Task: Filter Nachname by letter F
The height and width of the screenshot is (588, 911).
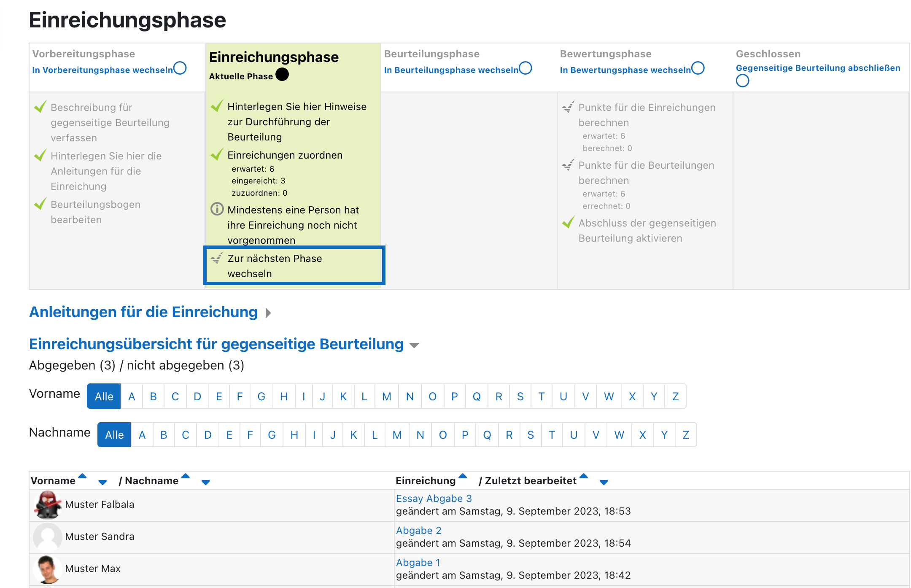Action: (x=250, y=434)
